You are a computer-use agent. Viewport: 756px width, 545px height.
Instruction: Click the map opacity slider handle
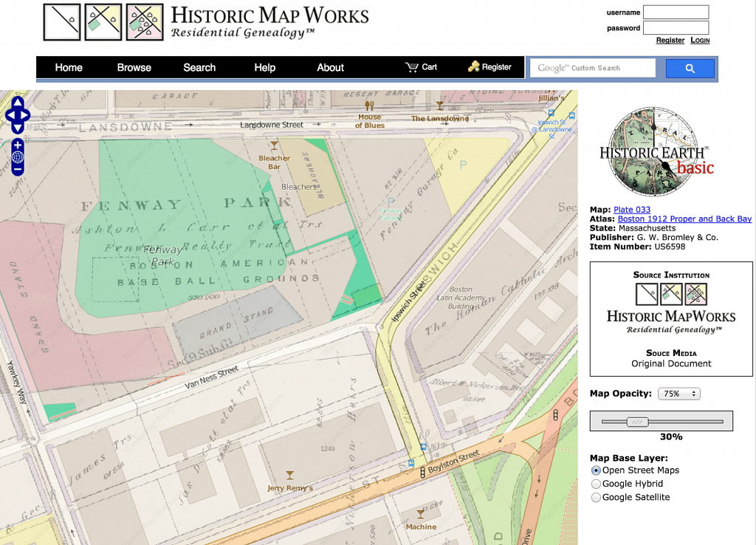click(x=637, y=422)
